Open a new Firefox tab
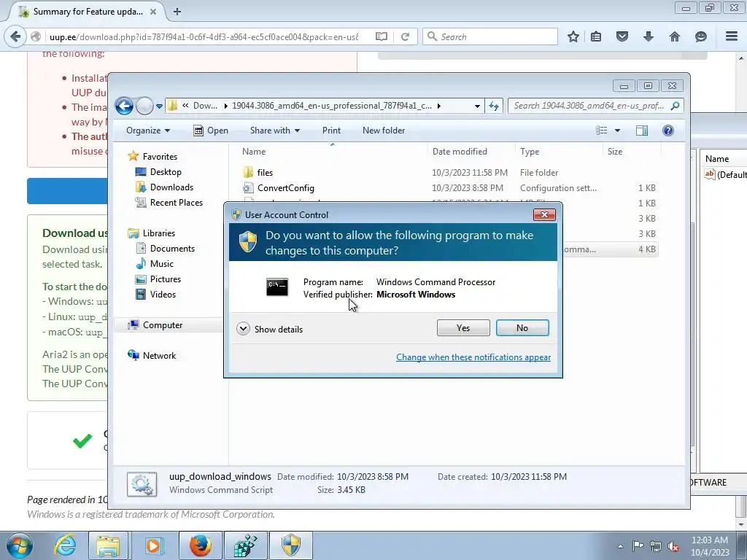The width and height of the screenshot is (747, 560). click(177, 12)
